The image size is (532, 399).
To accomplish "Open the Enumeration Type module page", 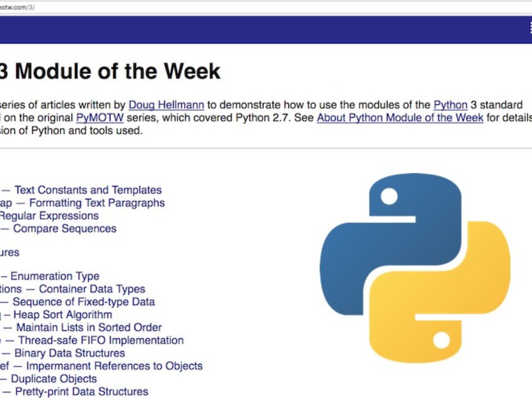I will click(x=53, y=276).
